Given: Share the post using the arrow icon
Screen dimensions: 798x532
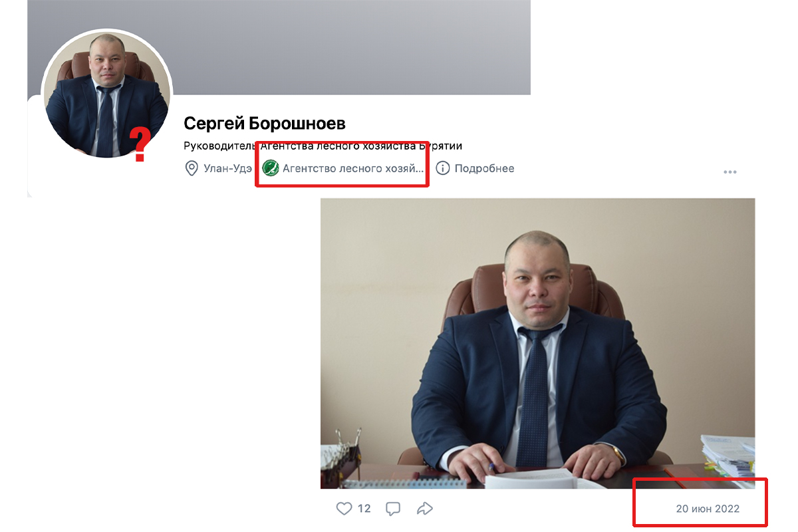Looking at the screenshot, I should coord(424,509).
